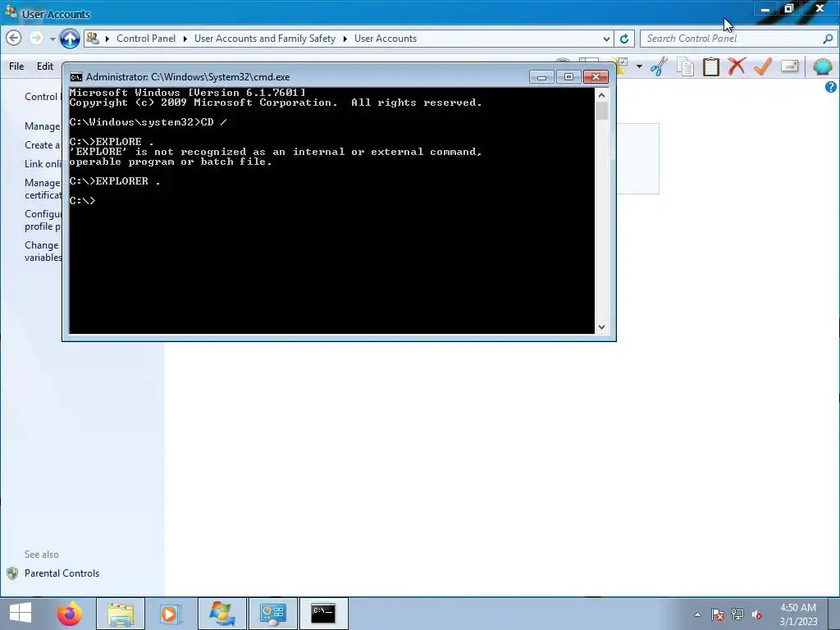Open the toolbar view options dropdown arrow
840x630 pixels.
click(x=639, y=66)
